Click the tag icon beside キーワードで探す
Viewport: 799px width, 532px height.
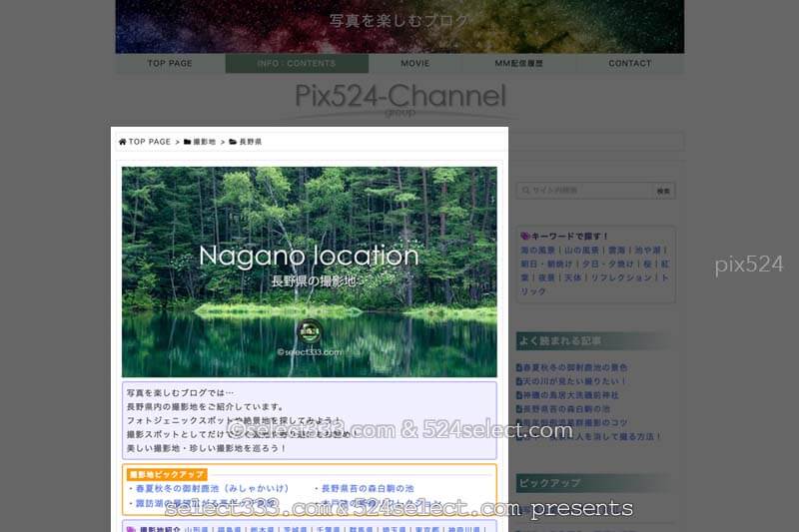(x=525, y=237)
